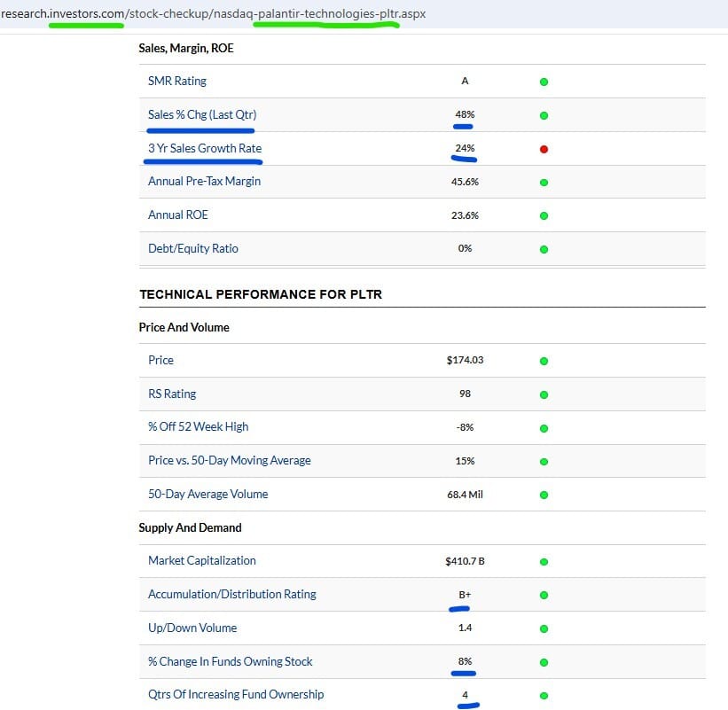The width and height of the screenshot is (728, 710).
Task: Click the Price And Volume subheading
Action: click(x=184, y=327)
